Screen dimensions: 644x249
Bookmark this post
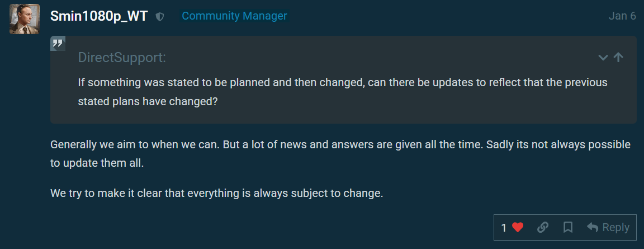(x=568, y=227)
